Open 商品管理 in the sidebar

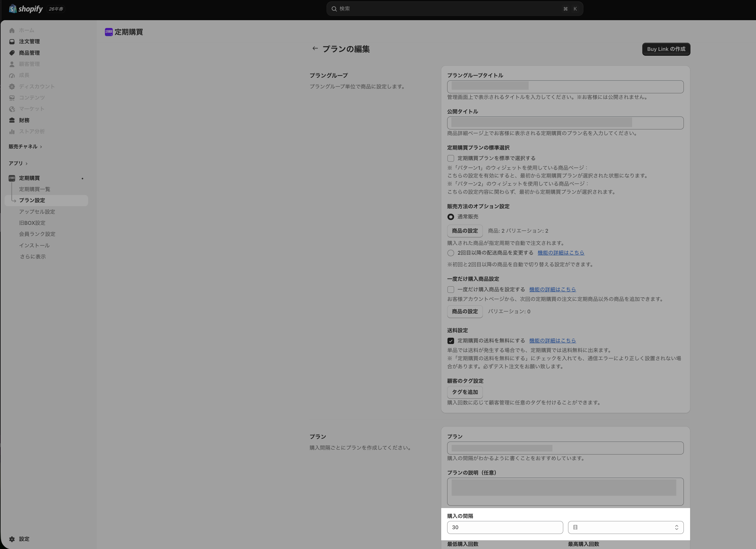pyautogui.click(x=29, y=53)
